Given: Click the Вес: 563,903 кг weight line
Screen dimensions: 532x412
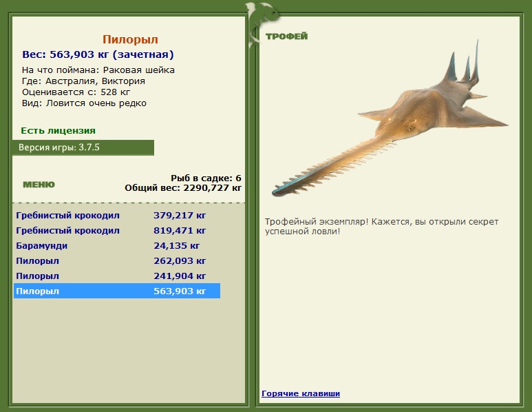Looking at the screenshot, I should pyautogui.click(x=98, y=54).
